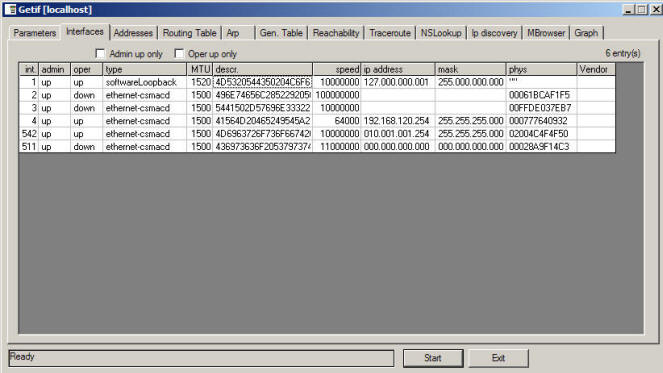Select interface number 511 cell
This screenshot has height=373, width=663.
[x=29, y=147]
